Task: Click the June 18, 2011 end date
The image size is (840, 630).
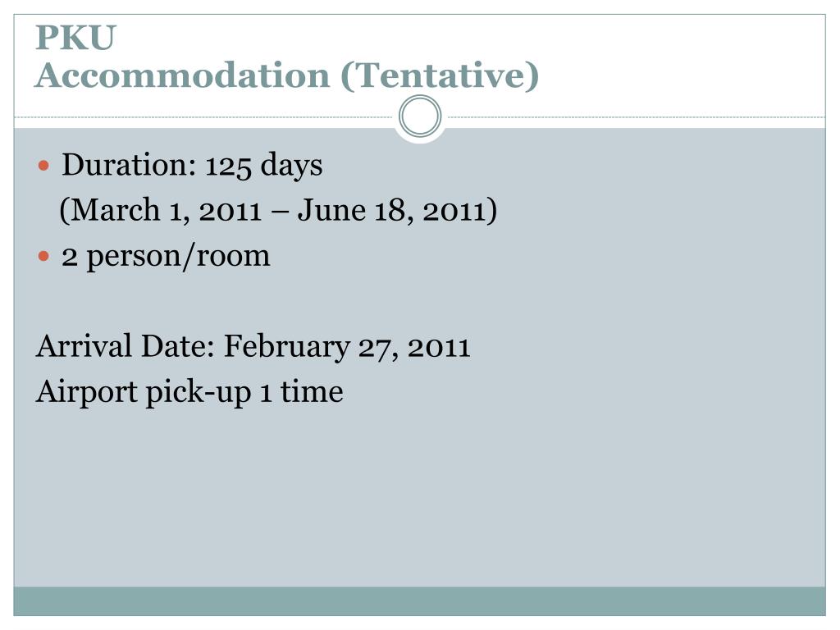Action: click(398, 210)
